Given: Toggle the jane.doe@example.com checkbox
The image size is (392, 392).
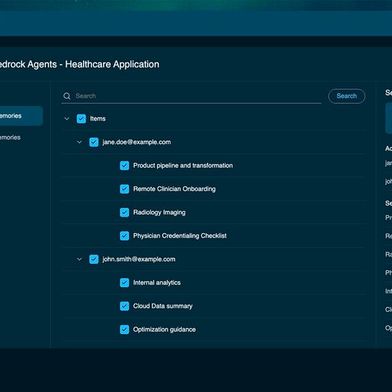Looking at the screenshot, I should [94, 142].
